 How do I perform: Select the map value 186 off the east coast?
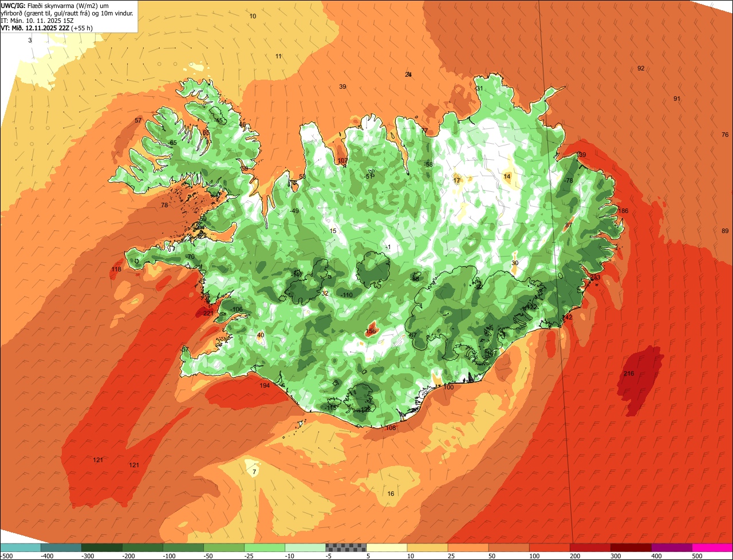pyautogui.click(x=623, y=211)
